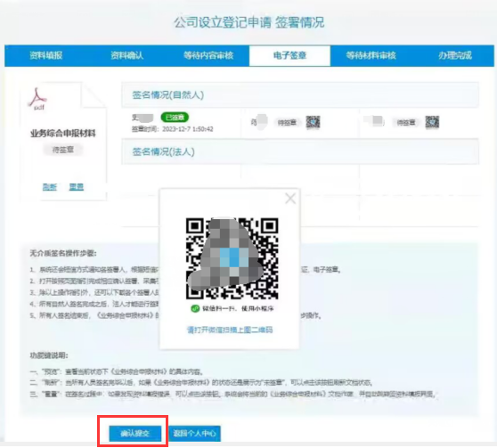Open the 等待材料审核 tab
Screen dimensions: 497x448
click(x=371, y=56)
